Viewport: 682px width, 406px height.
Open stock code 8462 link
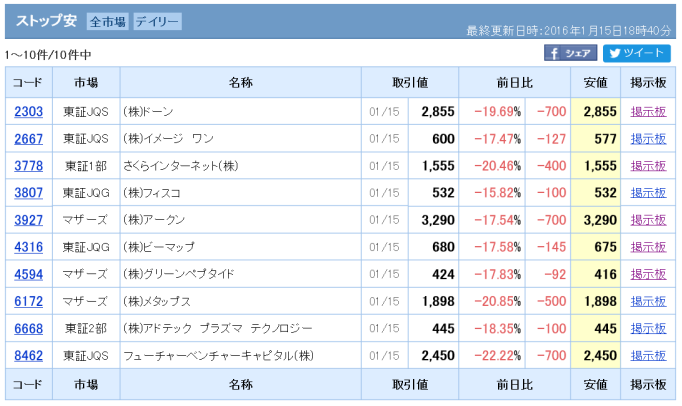tap(29, 354)
